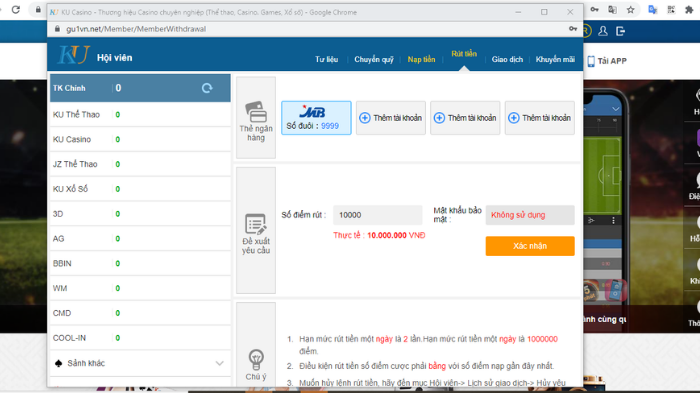This screenshot has height=393, width=700.
Task: Click the Số điểm rút input field
Action: 378,215
